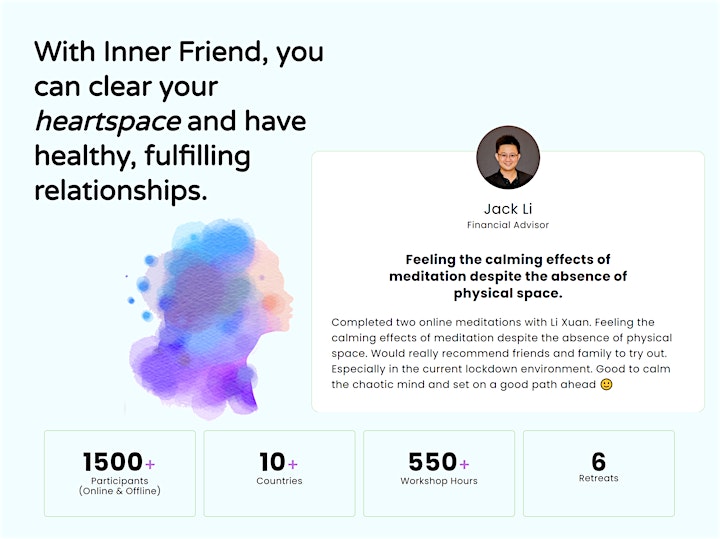720x539 pixels.
Task: Click the watercolor head silhouette illustration
Action: point(209,319)
